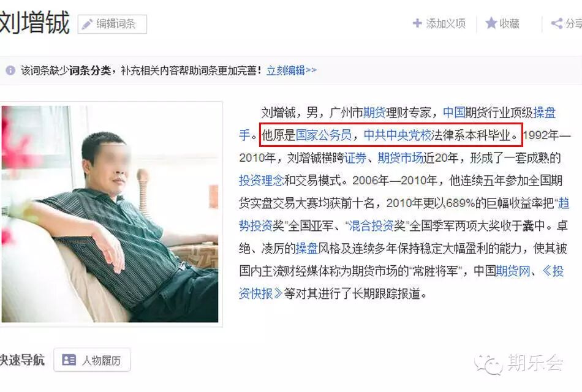Follow the 中共中央党校 link
The width and height of the screenshot is (582, 392).
coord(398,135)
